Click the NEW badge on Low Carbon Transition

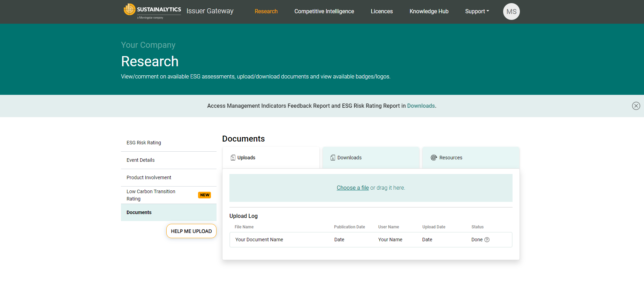coord(205,195)
